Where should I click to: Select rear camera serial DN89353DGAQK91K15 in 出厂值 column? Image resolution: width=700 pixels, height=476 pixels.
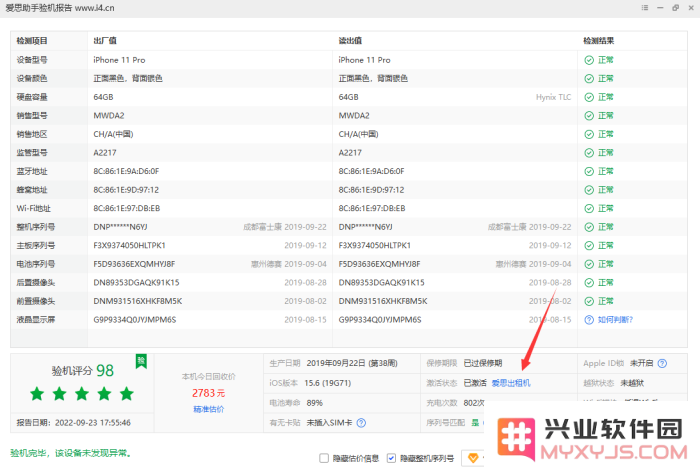point(136,283)
